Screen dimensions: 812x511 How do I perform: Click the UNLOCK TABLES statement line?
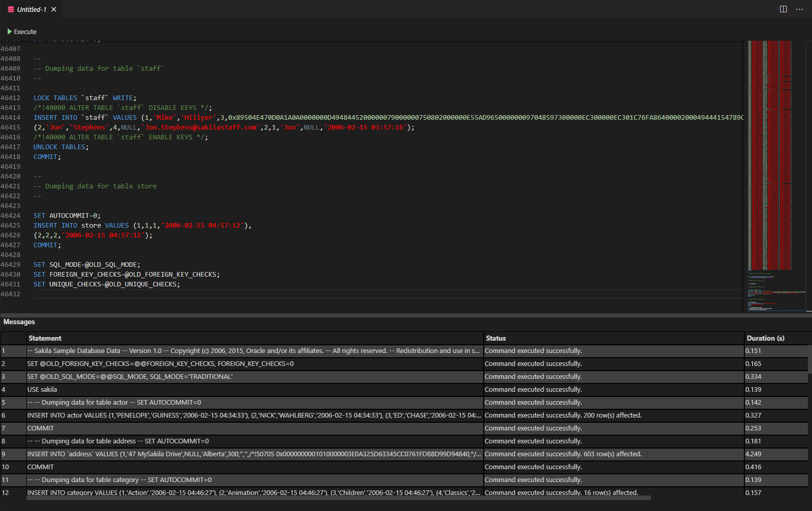(x=61, y=147)
